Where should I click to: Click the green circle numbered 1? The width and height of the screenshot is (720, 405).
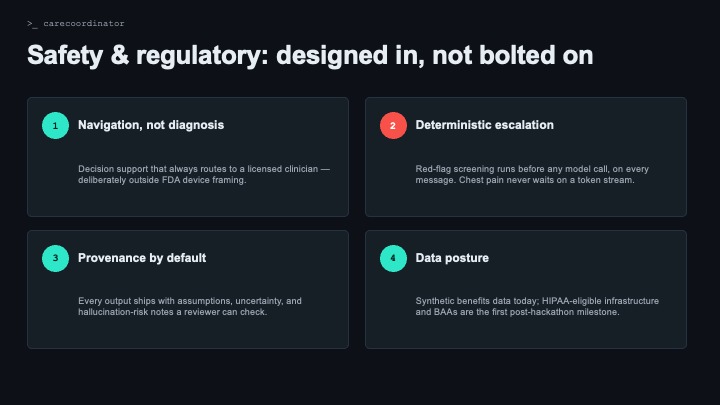55,125
